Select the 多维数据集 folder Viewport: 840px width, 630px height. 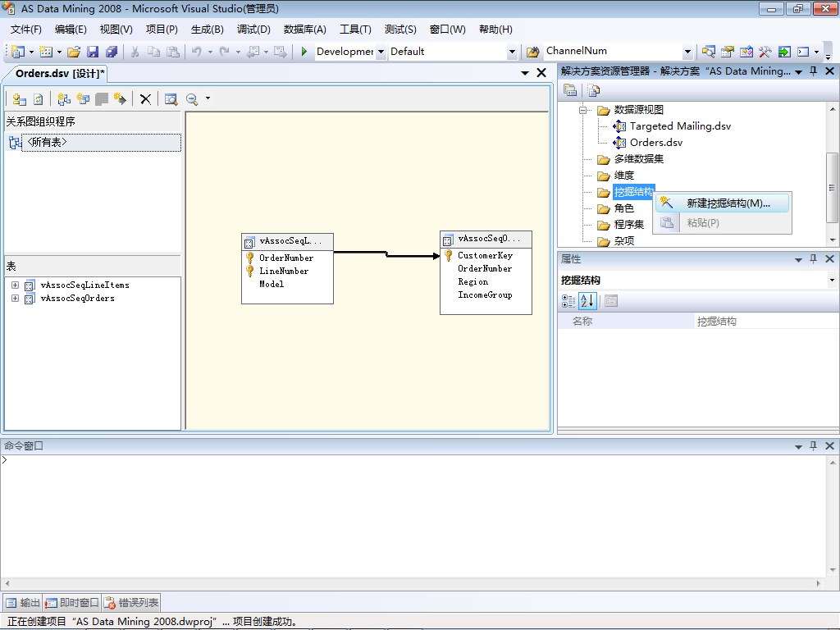click(x=638, y=159)
